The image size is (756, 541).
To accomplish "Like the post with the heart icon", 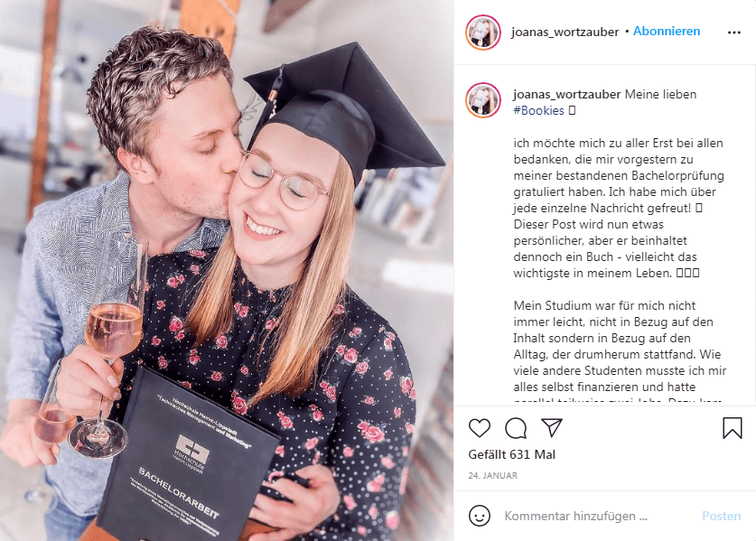I will click(480, 428).
